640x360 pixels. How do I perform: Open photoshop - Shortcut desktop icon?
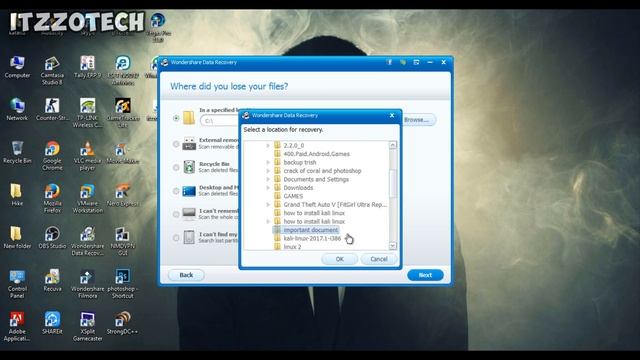coord(122,284)
